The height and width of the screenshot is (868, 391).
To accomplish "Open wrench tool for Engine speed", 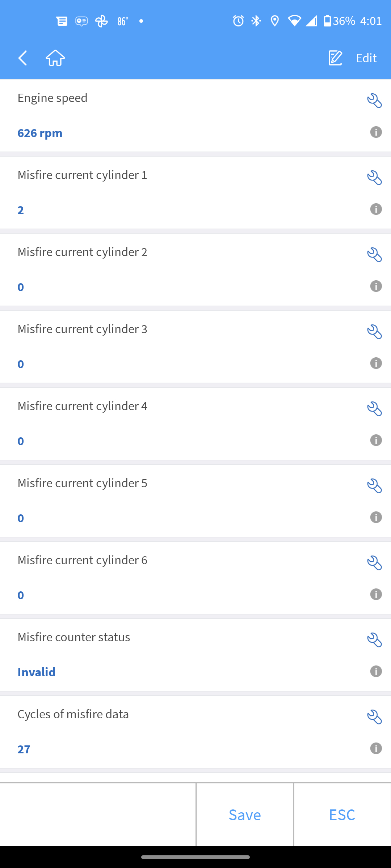I will pyautogui.click(x=374, y=101).
